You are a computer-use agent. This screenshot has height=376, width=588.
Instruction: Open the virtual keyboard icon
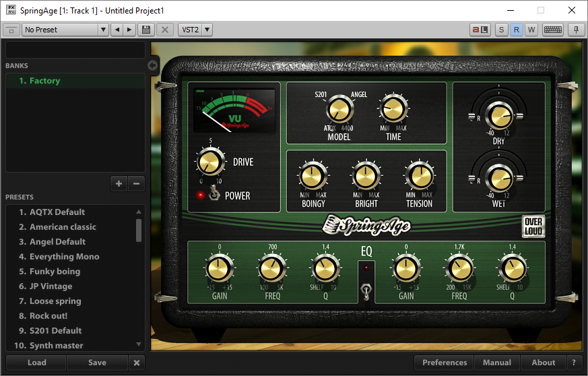click(x=553, y=30)
